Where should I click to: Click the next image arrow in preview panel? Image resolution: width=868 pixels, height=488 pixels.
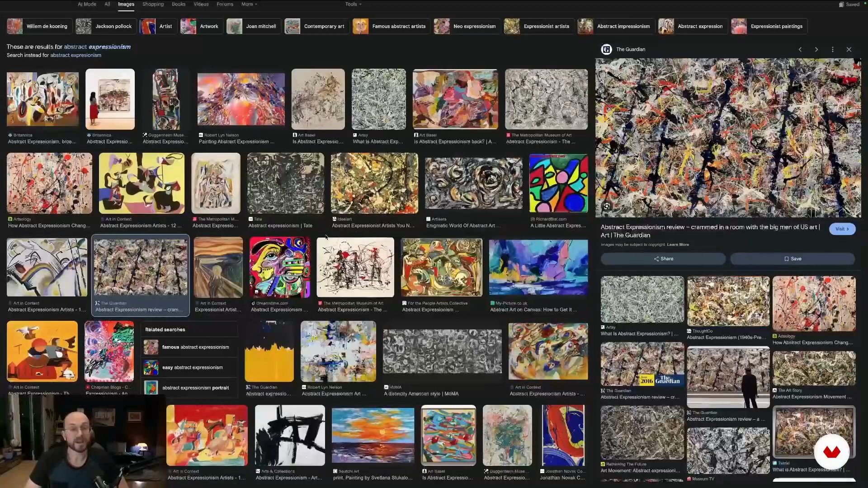pos(816,50)
